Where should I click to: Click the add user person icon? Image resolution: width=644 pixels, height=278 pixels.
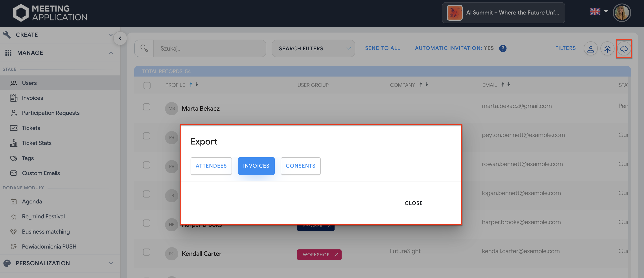[590, 49]
